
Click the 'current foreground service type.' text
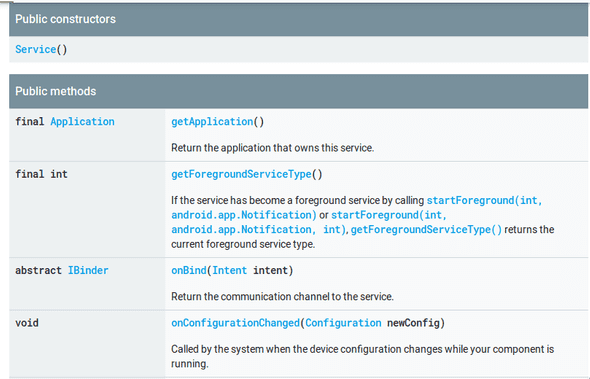(x=243, y=244)
